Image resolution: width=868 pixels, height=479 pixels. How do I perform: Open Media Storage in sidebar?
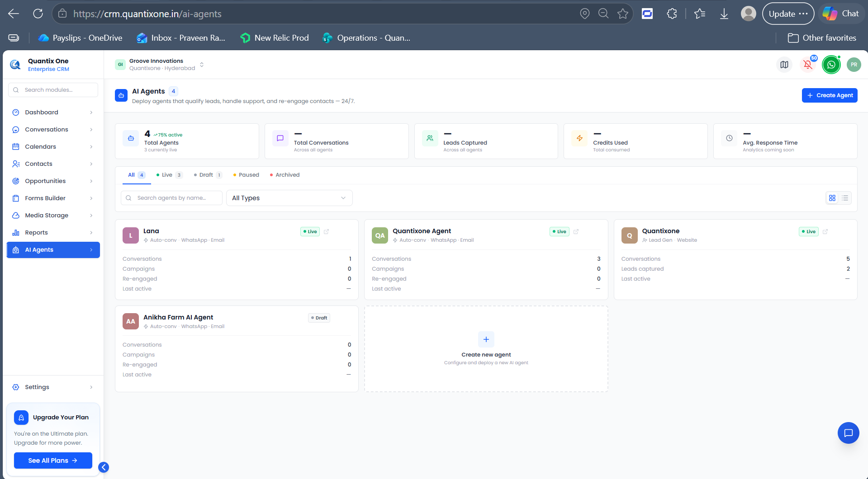coord(53,215)
